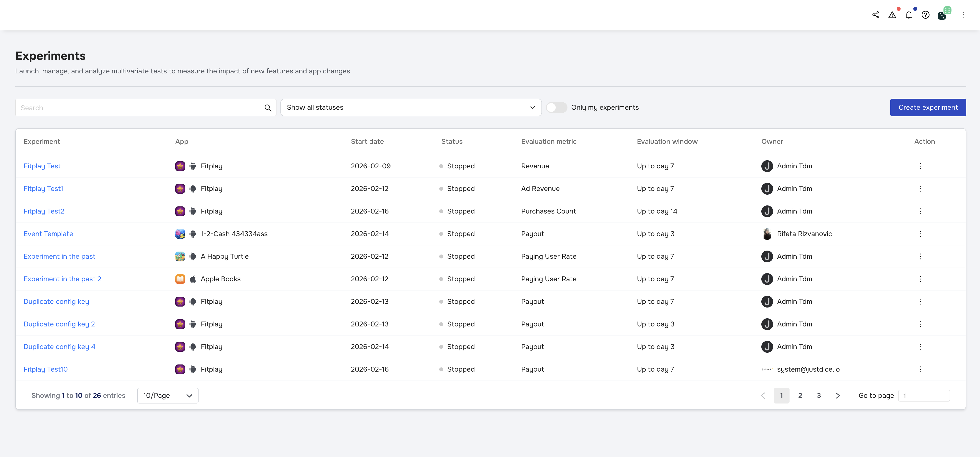Open the top-right vertical ellipsis menu

(964, 15)
